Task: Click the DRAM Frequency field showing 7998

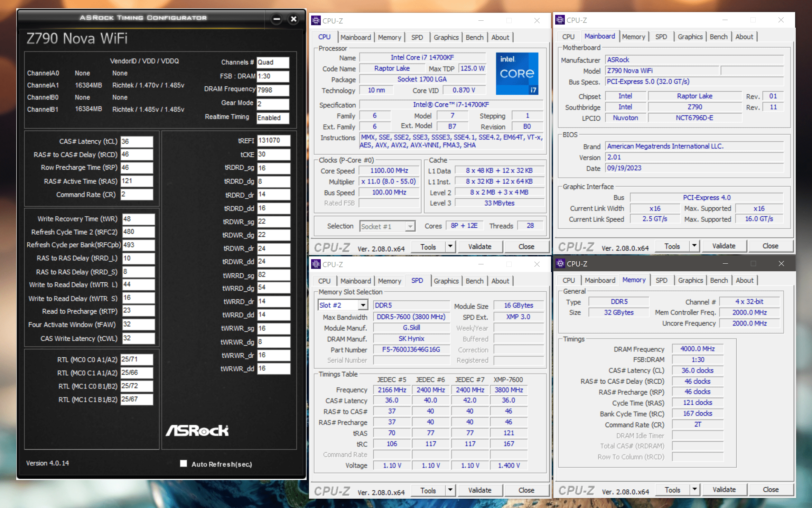Action: pos(273,90)
